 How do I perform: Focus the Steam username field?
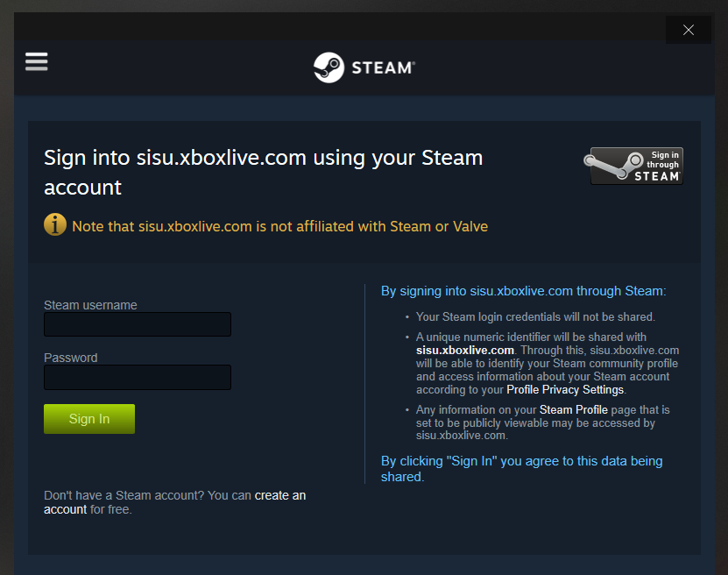pyautogui.click(x=138, y=324)
